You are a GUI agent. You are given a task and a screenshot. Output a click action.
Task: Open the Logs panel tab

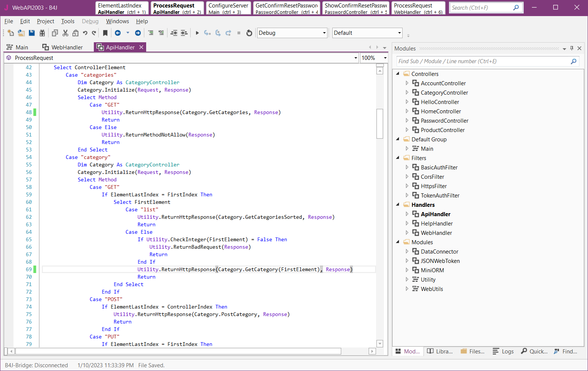(x=503, y=351)
